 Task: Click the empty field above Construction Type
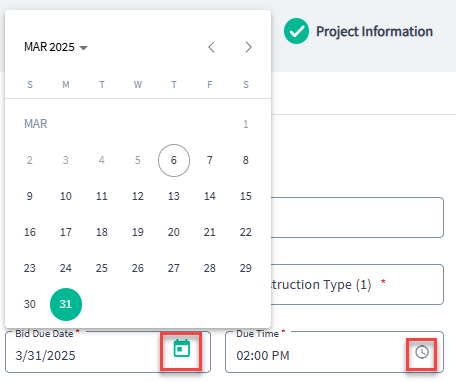tap(357, 217)
